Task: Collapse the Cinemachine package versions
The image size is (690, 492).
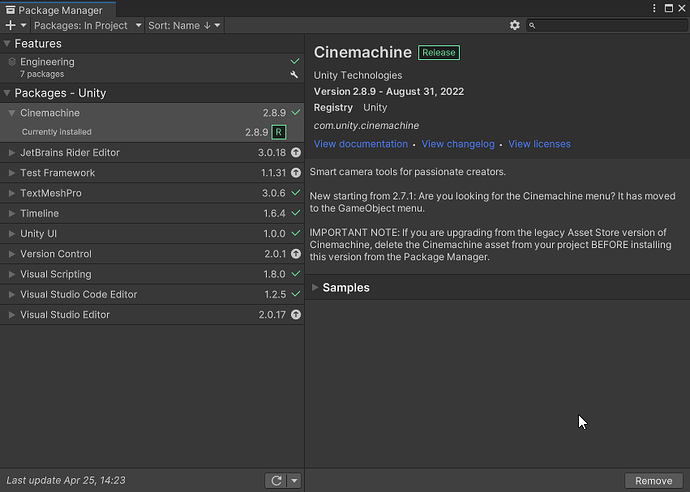Action: (x=12, y=113)
